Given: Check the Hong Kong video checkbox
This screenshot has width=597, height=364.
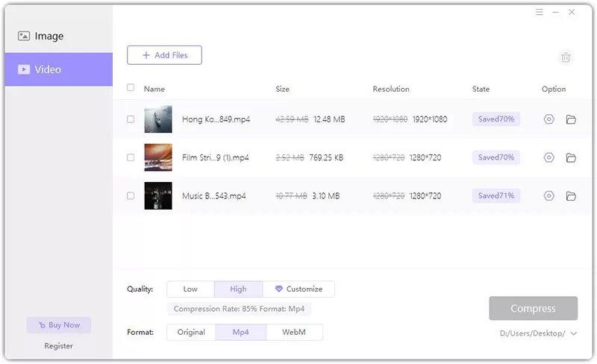Looking at the screenshot, I should [131, 119].
